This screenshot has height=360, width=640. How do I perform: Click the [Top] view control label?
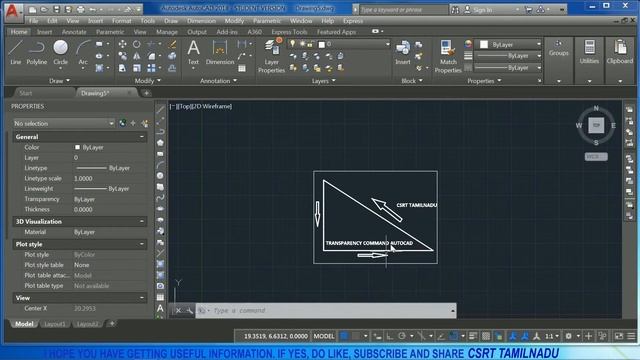point(184,106)
